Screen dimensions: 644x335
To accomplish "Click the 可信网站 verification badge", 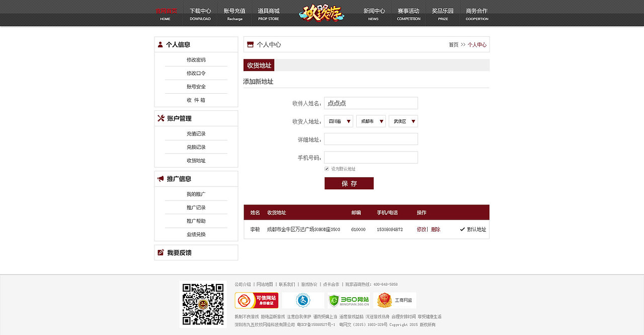I will point(257,300).
